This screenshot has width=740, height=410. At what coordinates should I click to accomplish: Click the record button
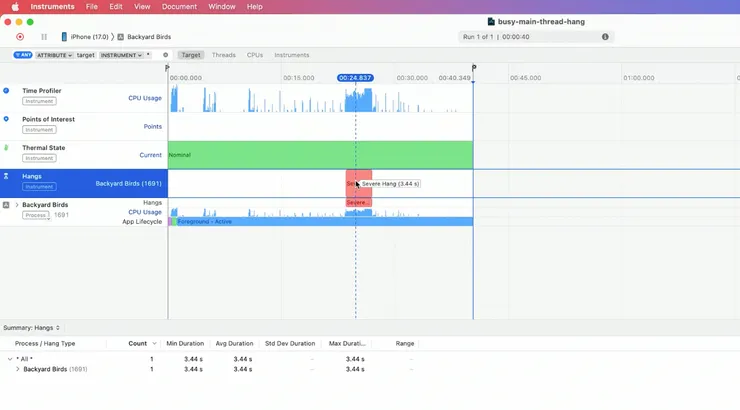(20, 37)
